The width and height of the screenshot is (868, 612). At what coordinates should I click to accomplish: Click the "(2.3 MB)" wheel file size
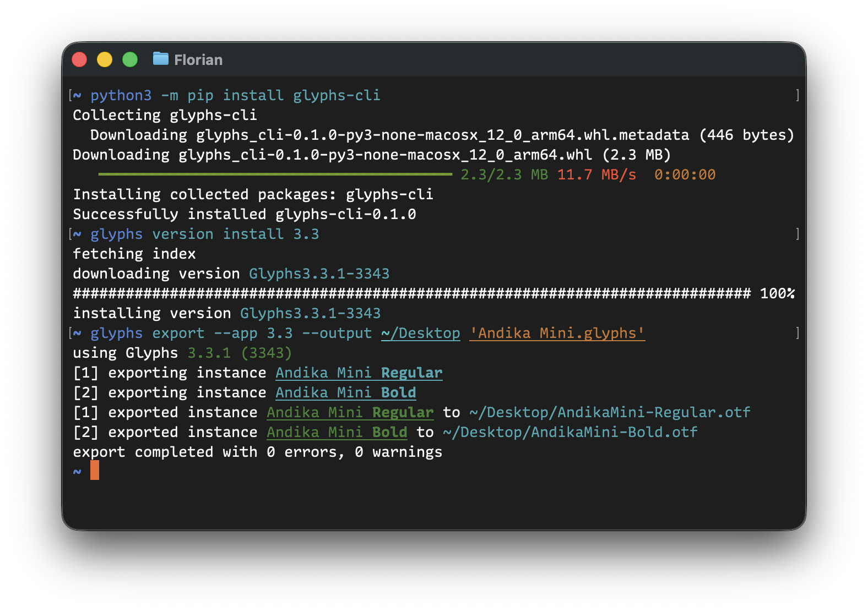pos(636,155)
